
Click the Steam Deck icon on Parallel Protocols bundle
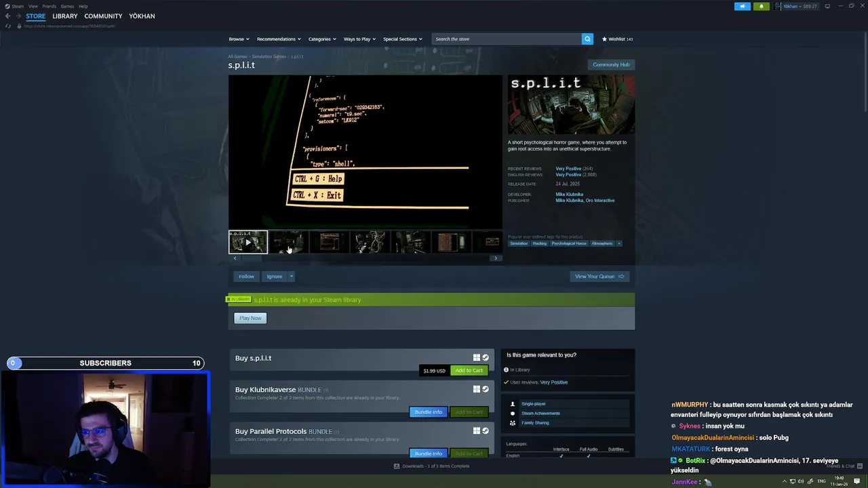(486, 430)
